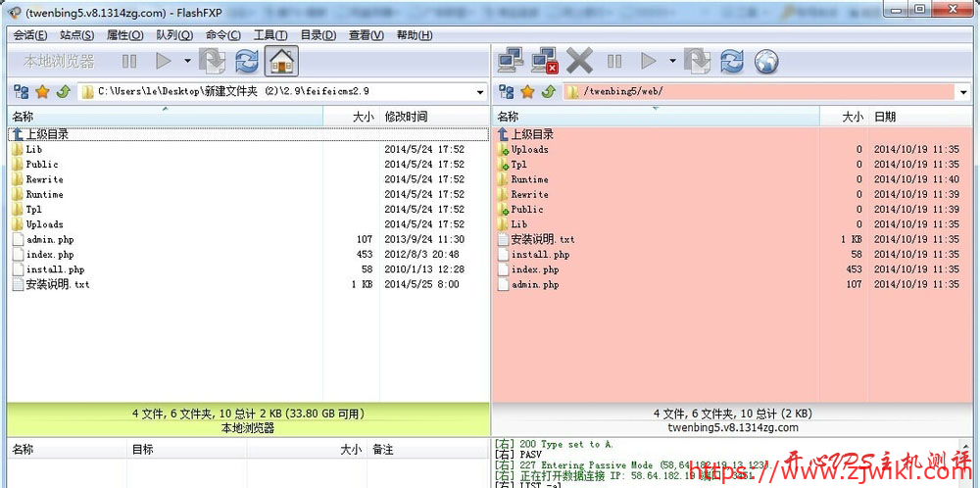The height and width of the screenshot is (488, 980).
Task: Click the favorites star beside local path
Action: coord(42,92)
